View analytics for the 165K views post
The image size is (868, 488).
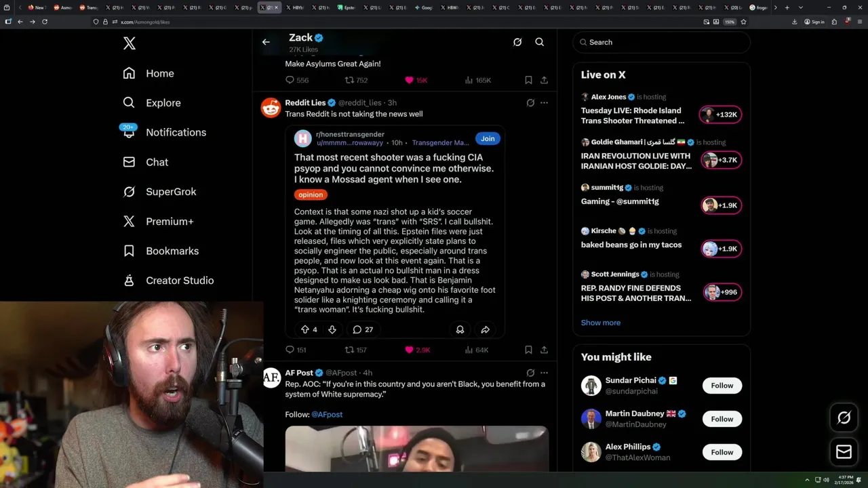pyautogui.click(x=478, y=80)
